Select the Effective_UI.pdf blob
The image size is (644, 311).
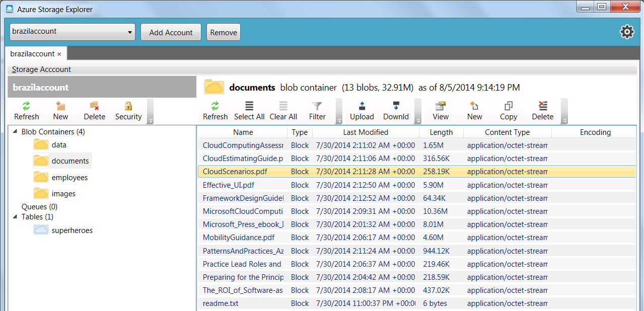point(417,185)
